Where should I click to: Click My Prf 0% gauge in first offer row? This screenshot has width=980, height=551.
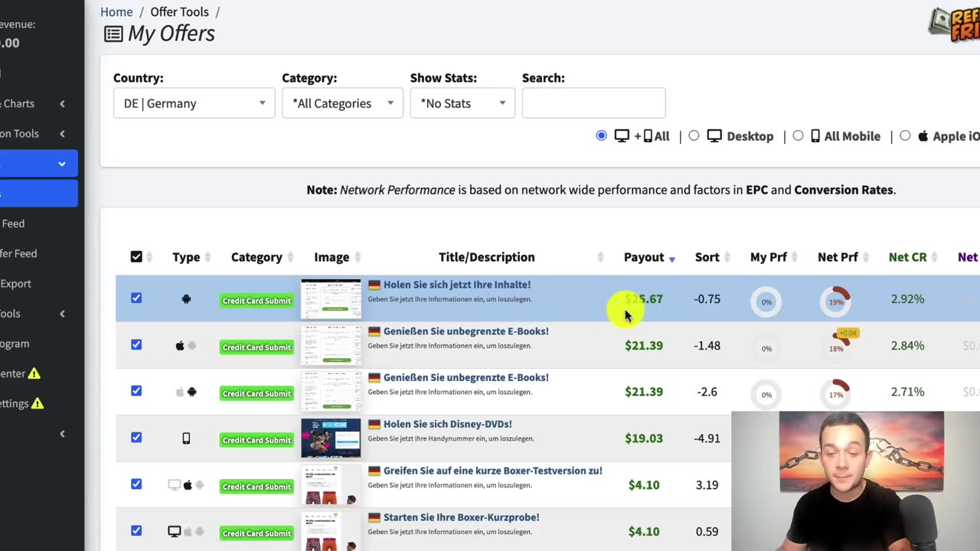[766, 302]
